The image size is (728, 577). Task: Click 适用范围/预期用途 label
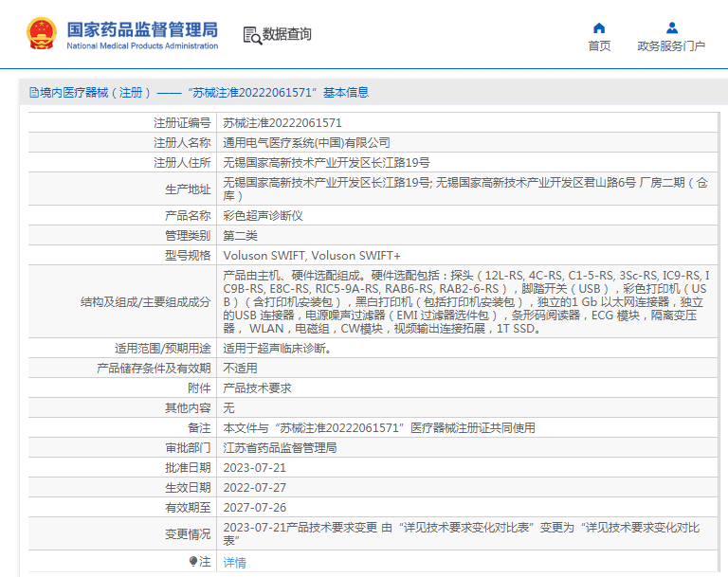click(x=162, y=349)
